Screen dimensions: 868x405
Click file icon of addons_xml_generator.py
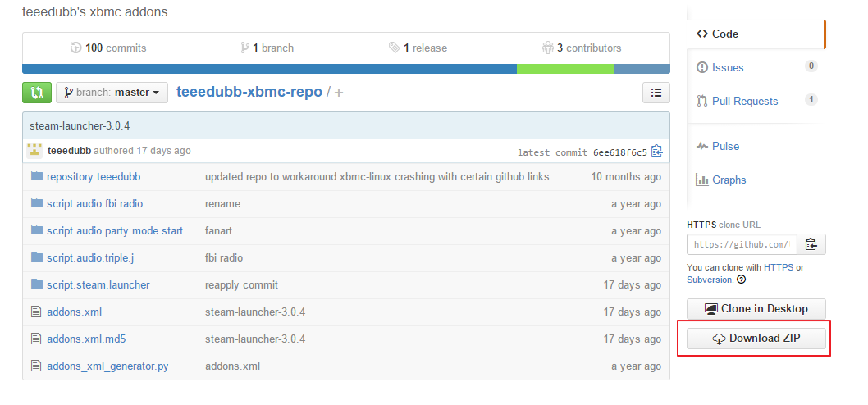(x=37, y=366)
